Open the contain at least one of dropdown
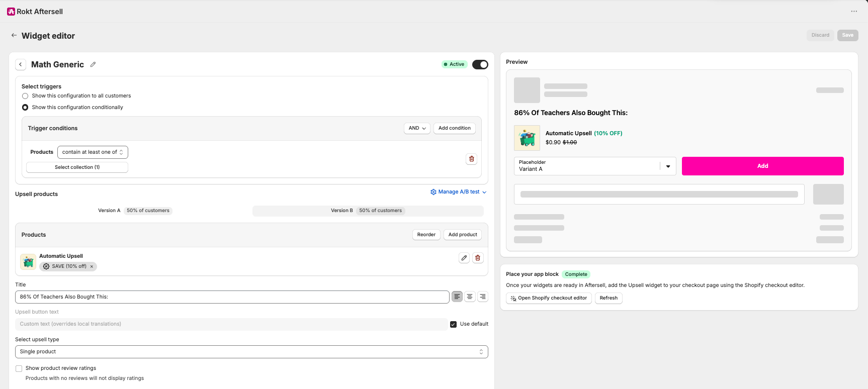The height and width of the screenshot is (389, 868). tap(93, 152)
